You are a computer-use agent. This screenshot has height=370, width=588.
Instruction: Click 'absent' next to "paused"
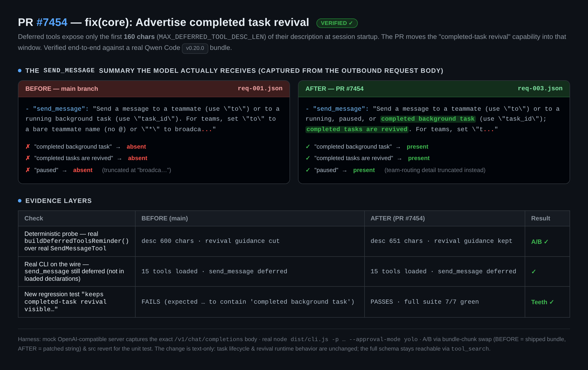click(x=83, y=170)
